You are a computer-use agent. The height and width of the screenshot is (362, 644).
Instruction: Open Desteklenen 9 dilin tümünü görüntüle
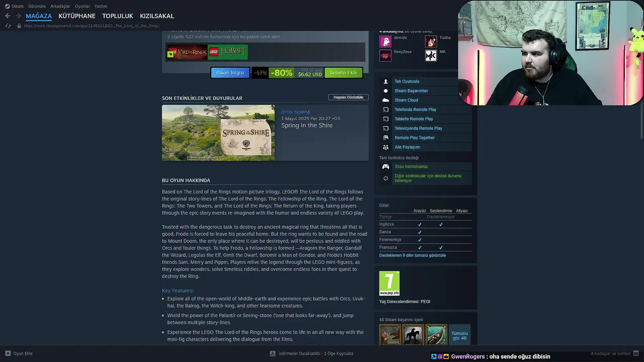pyautogui.click(x=413, y=255)
